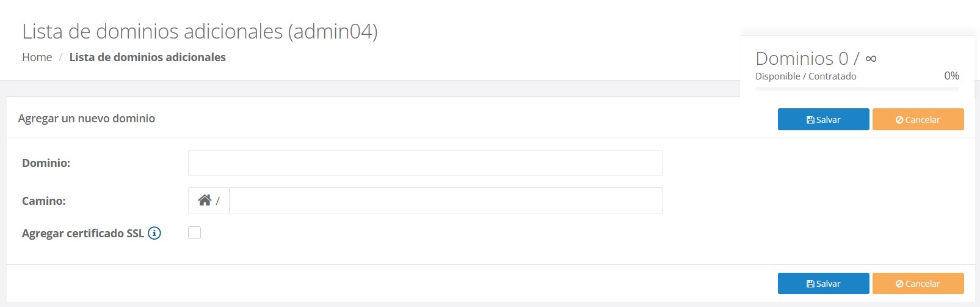Viewport: 980px width, 307px height.
Task: Click the page title with admin04
Action: [x=200, y=31]
